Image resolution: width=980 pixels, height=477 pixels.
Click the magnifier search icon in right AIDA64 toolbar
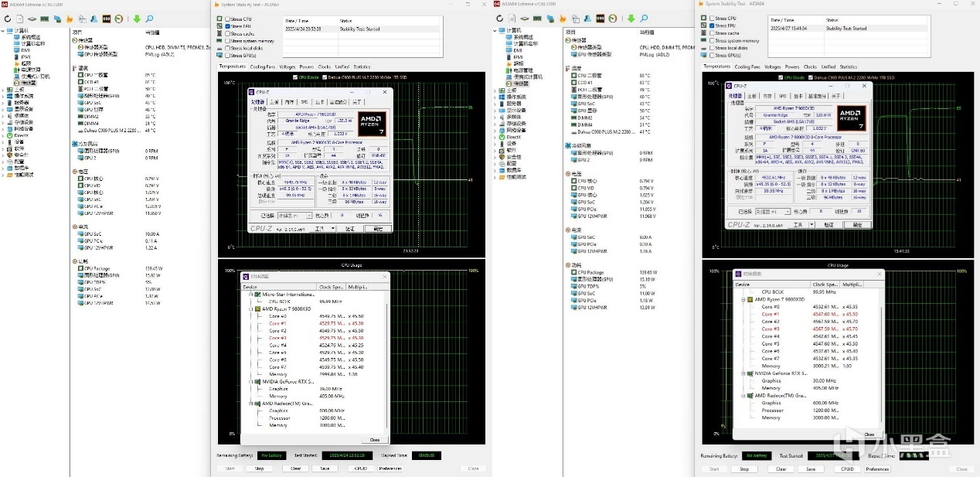(643, 19)
